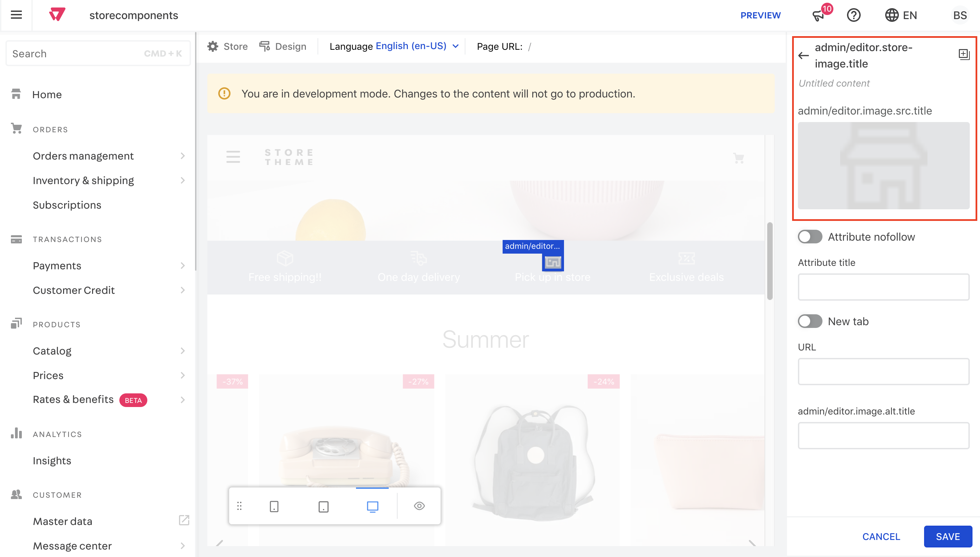This screenshot has width=980, height=557.
Task: Open the Master data menu item
Action: pos(62,521)
